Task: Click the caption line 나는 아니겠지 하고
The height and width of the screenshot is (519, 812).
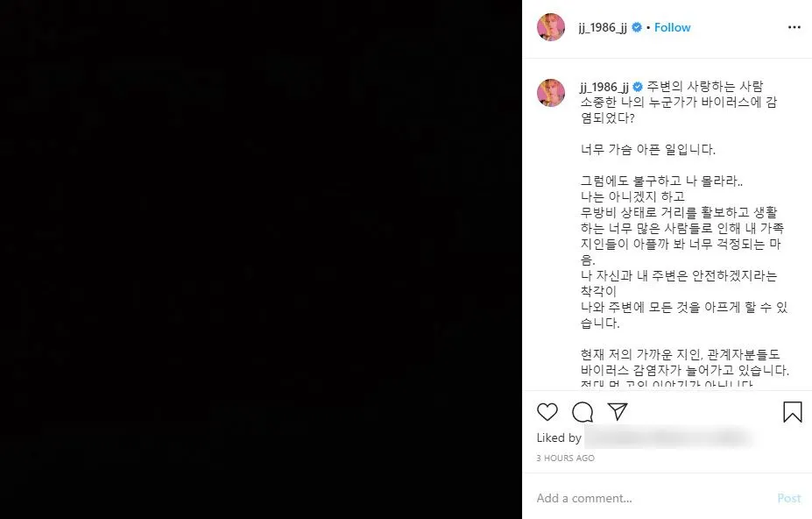Action: coord(632,196)
